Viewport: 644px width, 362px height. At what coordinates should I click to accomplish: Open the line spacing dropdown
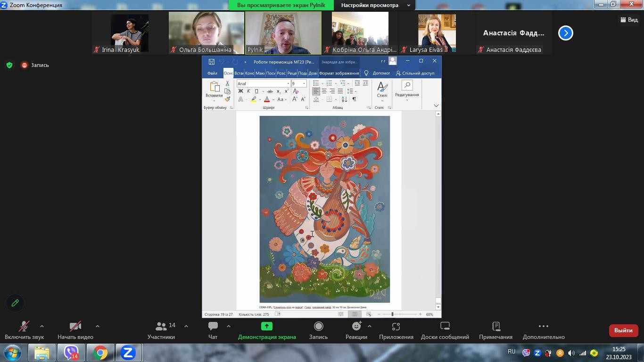pyautogui.click(x=351, y=91)
